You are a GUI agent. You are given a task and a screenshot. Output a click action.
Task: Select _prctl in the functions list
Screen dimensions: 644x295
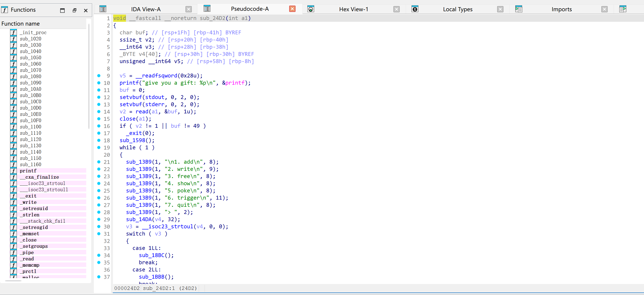pyautogui.click(x=28, y=271)
